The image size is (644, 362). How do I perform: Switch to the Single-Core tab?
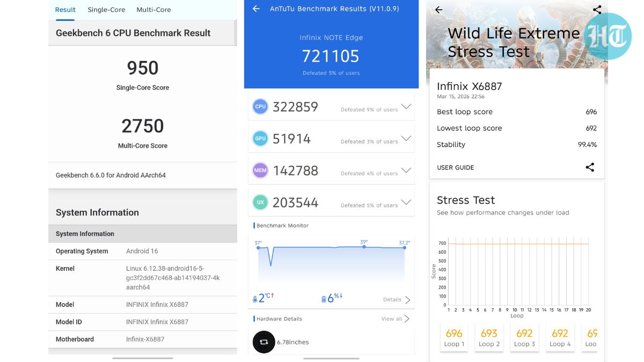[106, 10]
